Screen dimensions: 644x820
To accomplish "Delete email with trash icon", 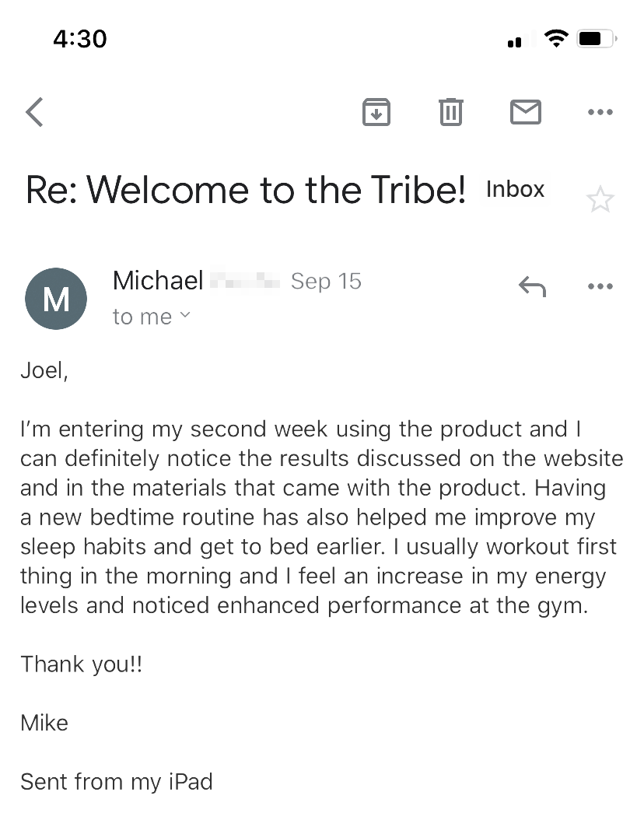I will (x=450, y=112).
